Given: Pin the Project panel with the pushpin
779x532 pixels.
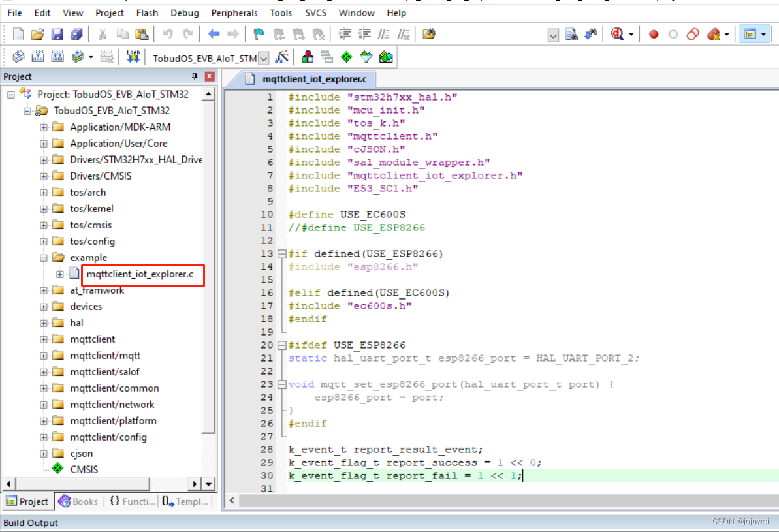Looking at the screenshot, I should click(194, 76).
